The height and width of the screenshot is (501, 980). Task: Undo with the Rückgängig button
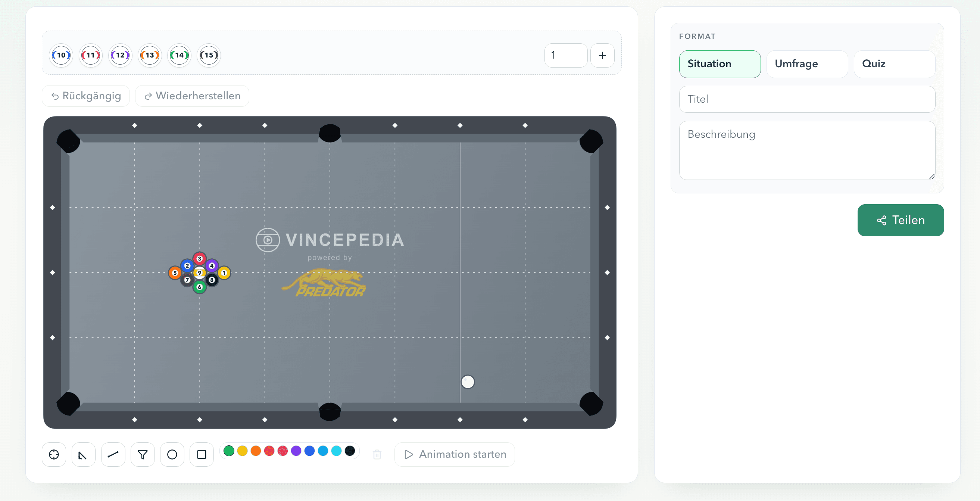[86, 96]
